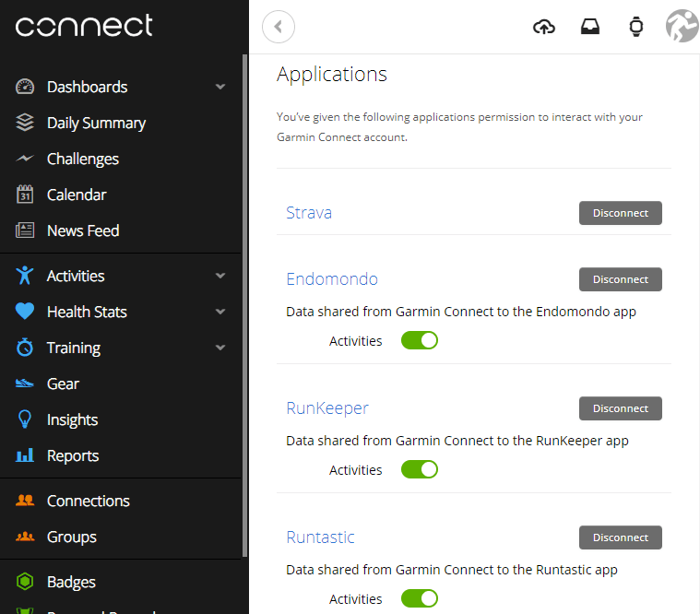Open the runner profile avatar

click(682, 26)
